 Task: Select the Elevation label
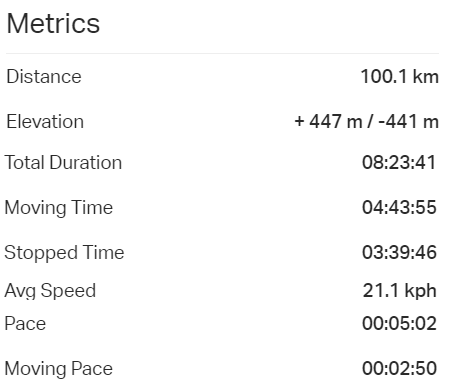[x=45, y=121]
